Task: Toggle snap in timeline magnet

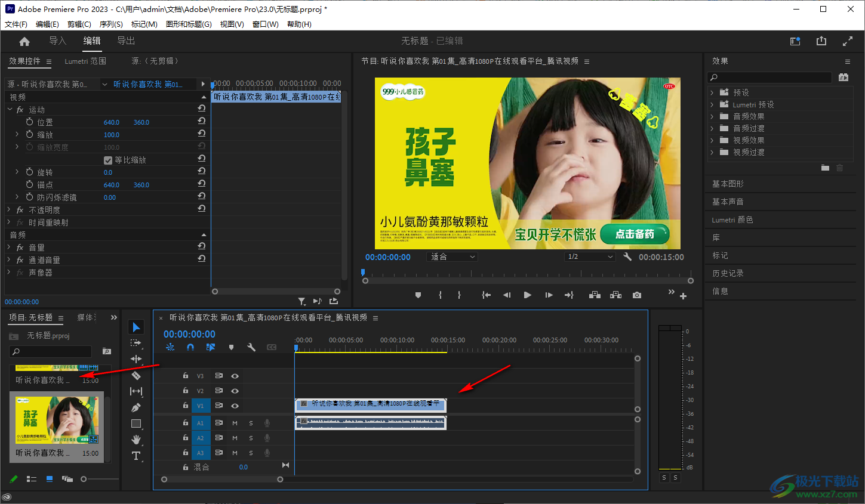Action: (190, 347)
